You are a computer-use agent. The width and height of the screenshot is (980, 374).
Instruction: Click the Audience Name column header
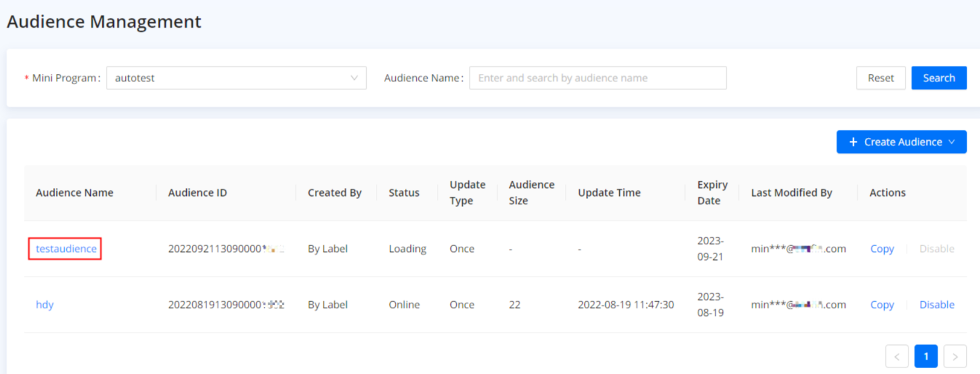(x=74, y=193)
